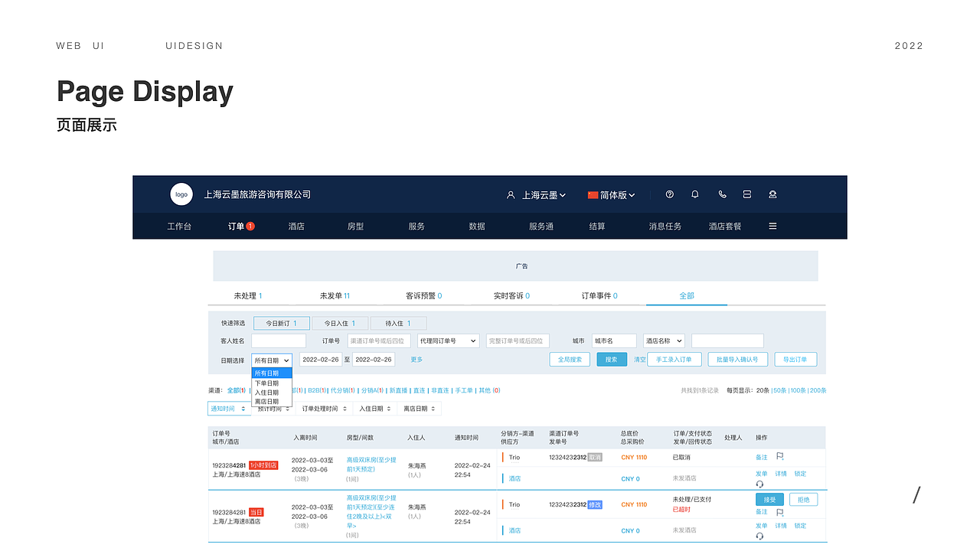This screenshot has width=980, height=551.
Task: Choose 下单日期 from the date dropdown list
Action: tap(272, 383)
